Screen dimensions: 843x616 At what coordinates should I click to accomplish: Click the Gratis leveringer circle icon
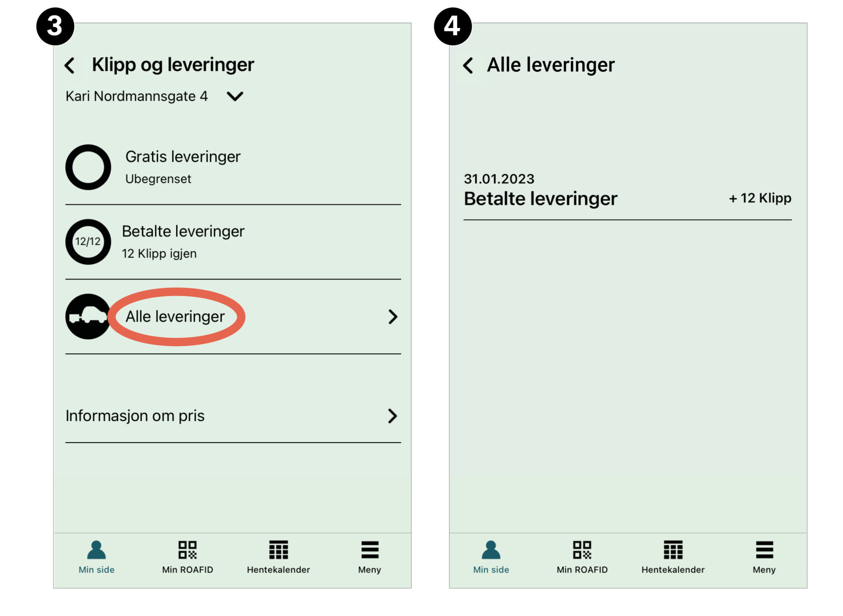tap(88, 167)
